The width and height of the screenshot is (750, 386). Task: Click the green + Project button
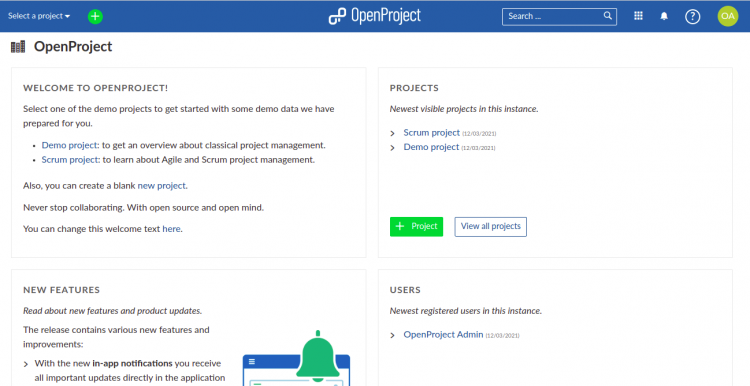[x=416, y=226]
